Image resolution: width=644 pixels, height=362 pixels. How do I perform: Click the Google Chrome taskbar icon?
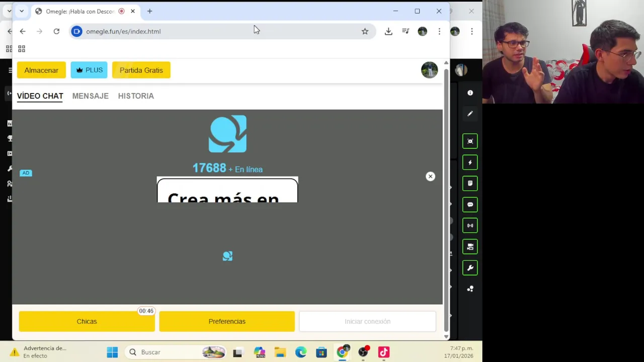coord(342,352)
